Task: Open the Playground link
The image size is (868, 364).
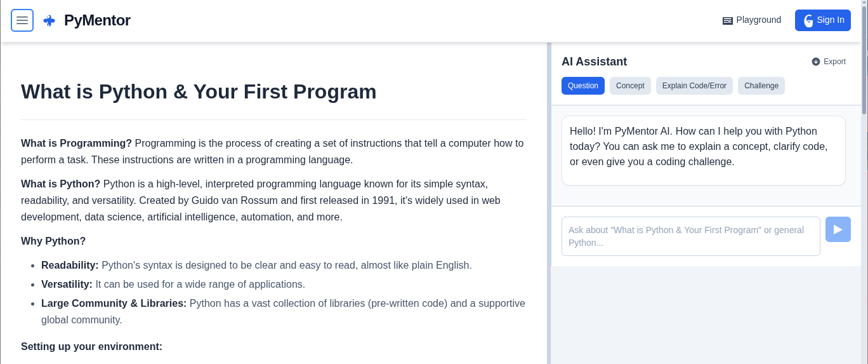Action: click(752, 20)
